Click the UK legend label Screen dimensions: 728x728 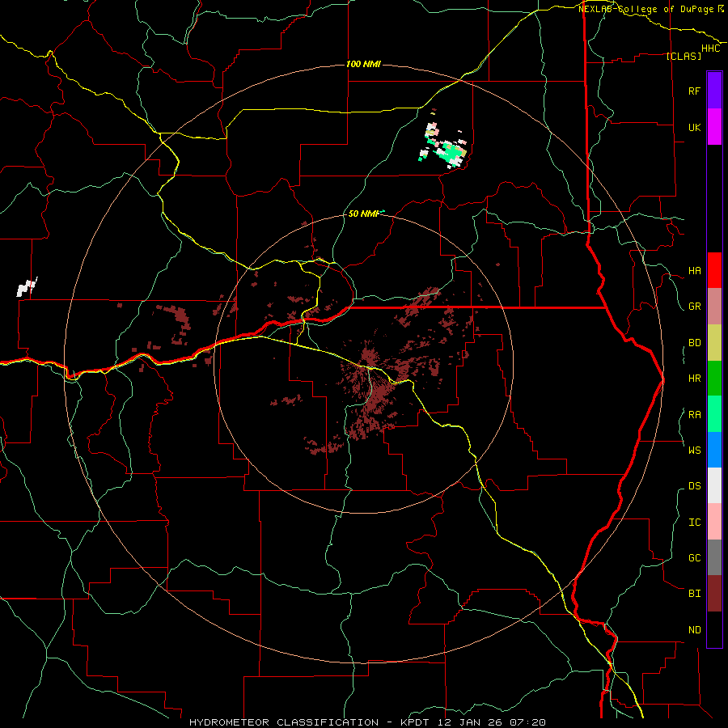[694, 127]
